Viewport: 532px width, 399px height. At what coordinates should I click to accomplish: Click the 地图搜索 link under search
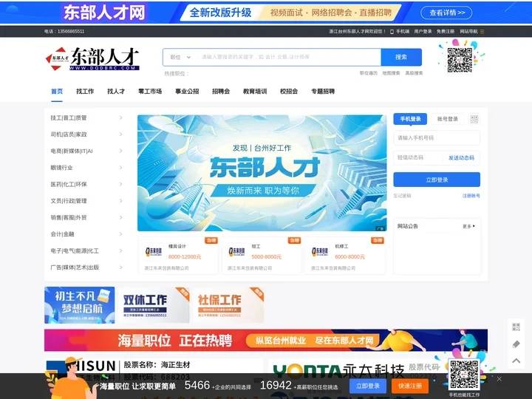click(391, 73)
